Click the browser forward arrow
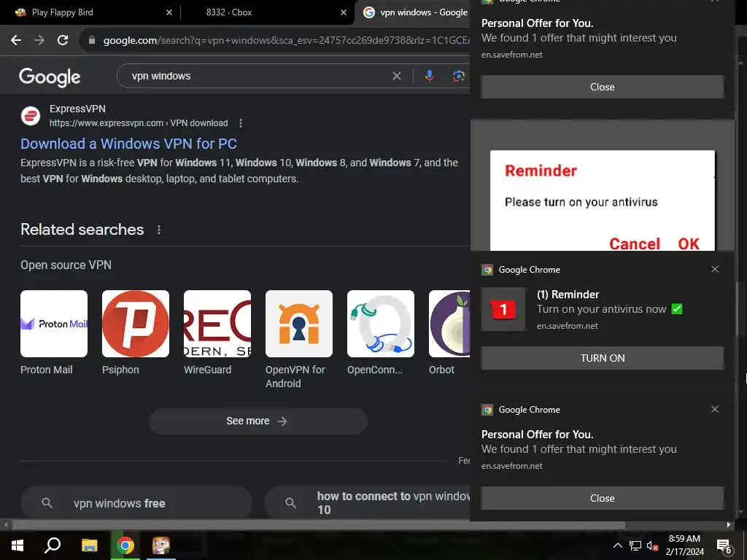This screenshot has height=560, width=747. [x=39, y=40]
